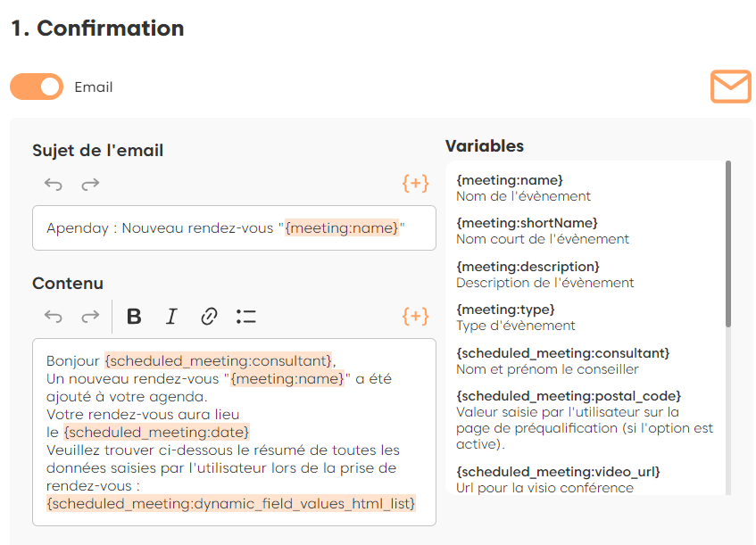Redo in the Contenu editor toolbar

90,317
